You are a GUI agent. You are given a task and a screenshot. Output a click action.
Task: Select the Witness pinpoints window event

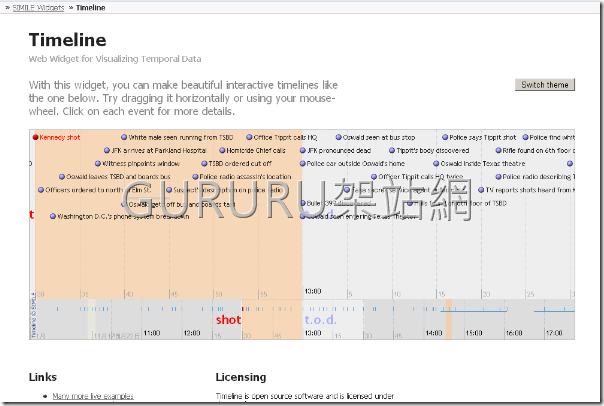point(137,164)
